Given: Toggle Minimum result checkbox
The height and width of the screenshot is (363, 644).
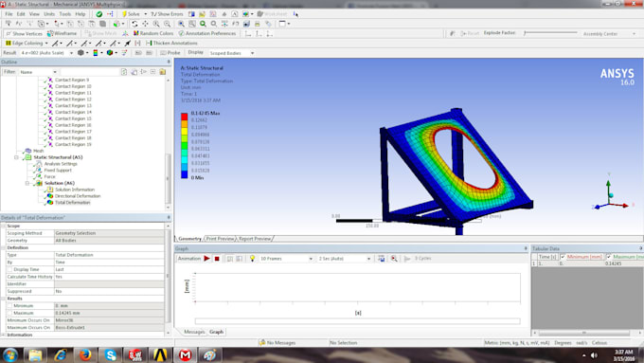Looking at the screenshot, I should tap(9, 306).
